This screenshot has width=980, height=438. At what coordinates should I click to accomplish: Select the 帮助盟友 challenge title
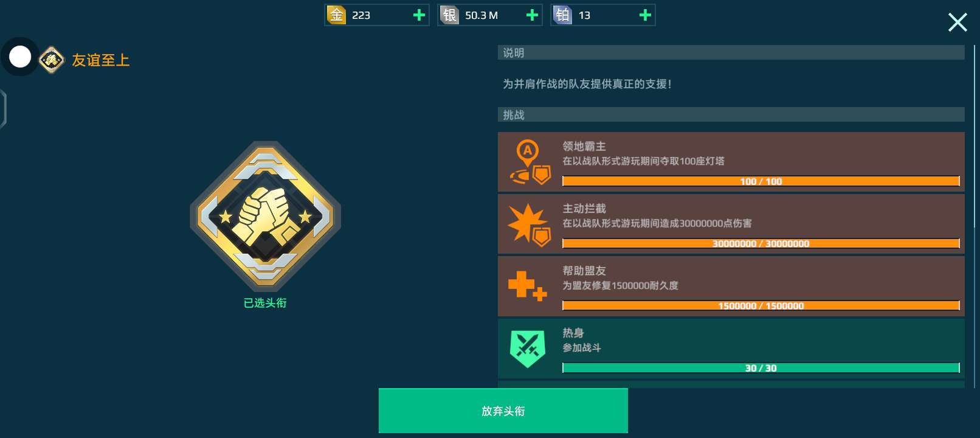coord(584,271)
